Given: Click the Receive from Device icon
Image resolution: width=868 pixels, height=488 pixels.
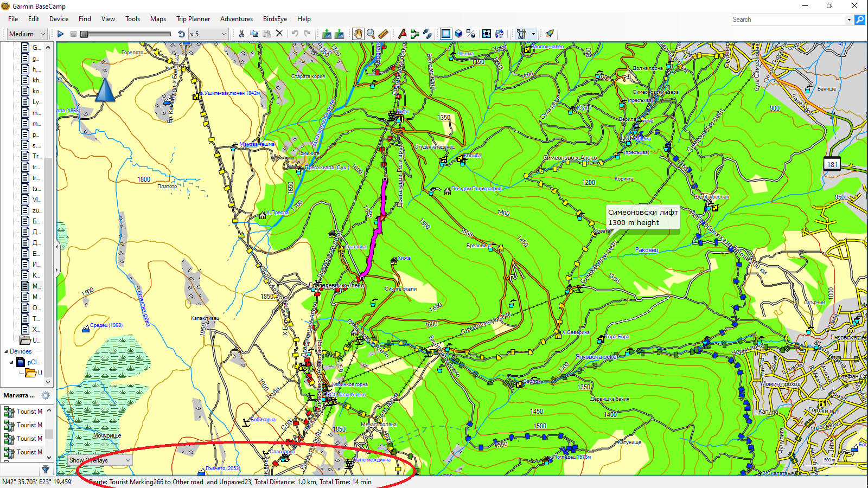Looking at the screenshot, I should point(339,34).
